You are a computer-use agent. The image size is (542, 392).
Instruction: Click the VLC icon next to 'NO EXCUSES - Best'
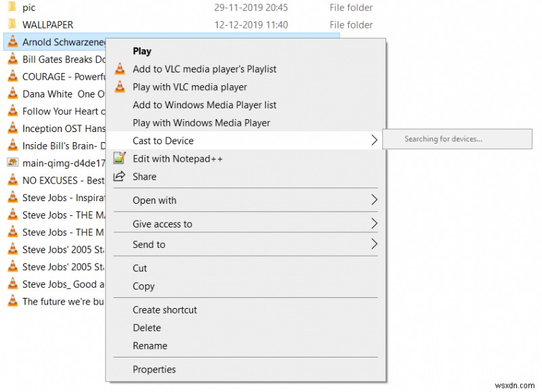(13, 180)
